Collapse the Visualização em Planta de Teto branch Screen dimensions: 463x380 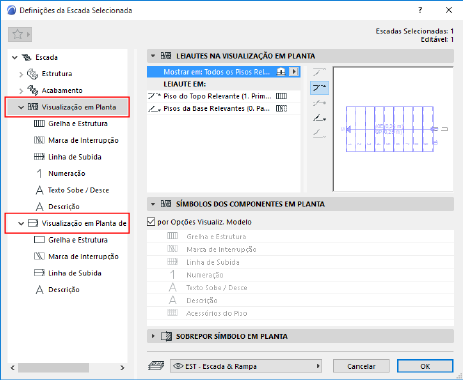pyautogui.click(x=21, y=223)
